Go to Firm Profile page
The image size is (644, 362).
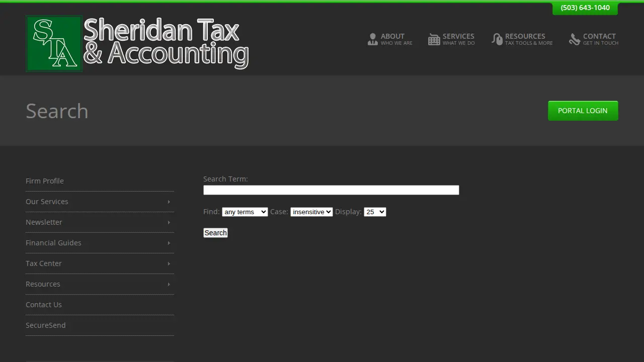click(x=45, y=181)
